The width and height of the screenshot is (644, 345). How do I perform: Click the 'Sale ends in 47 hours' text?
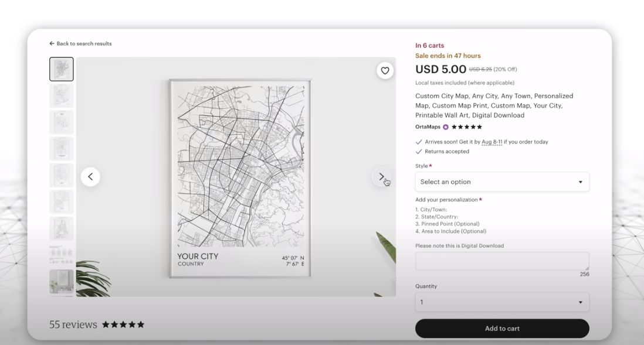(x=448, y=56)
